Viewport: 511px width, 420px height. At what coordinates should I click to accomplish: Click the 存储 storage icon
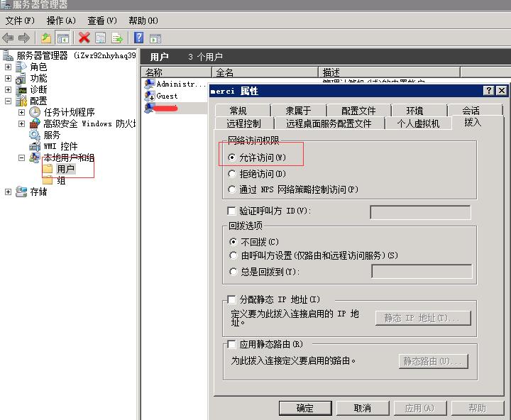[21, 192]
